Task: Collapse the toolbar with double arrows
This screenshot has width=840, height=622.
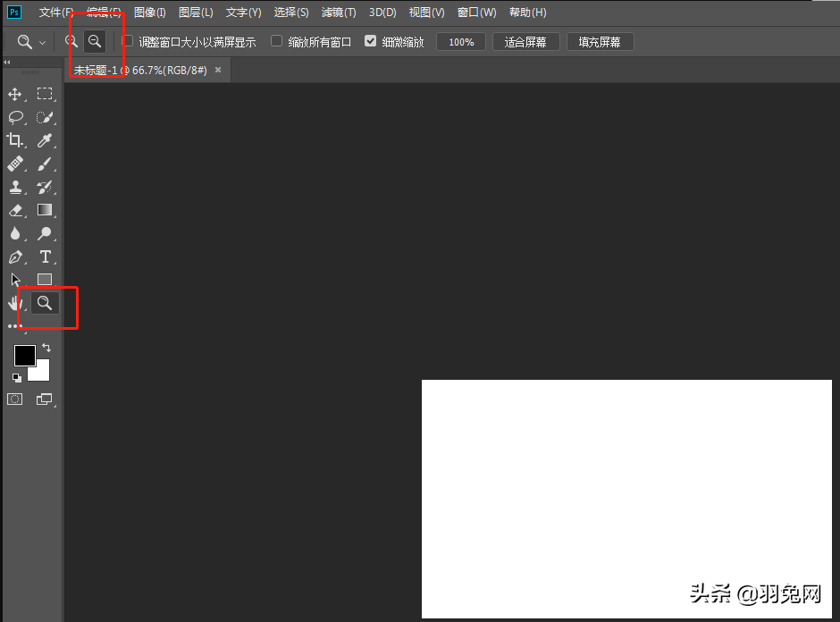Action: 7,63
